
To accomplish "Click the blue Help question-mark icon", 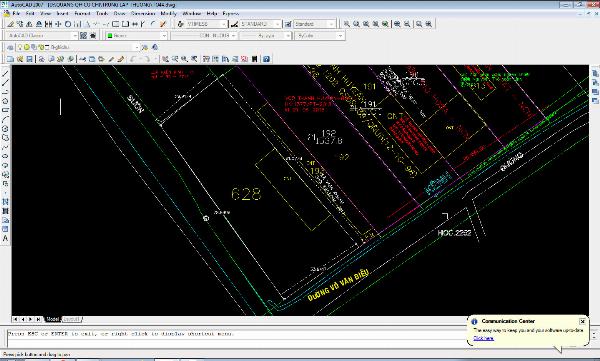I will pos(266,59).
